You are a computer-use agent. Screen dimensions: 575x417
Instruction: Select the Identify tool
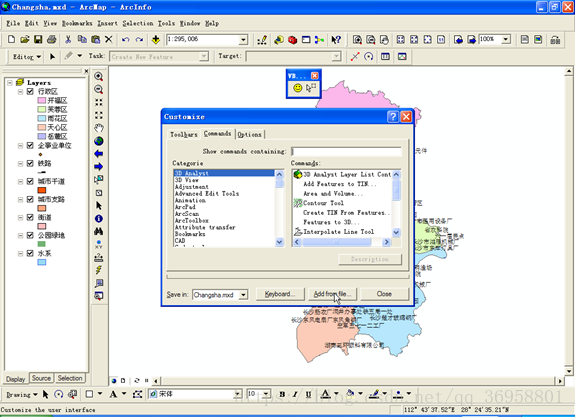pos(99,219)
